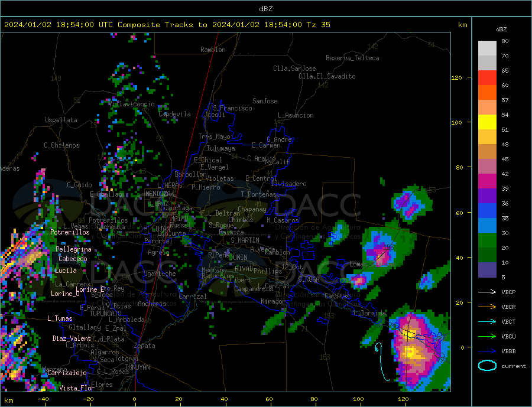
Task: Click the green VBCU arrow in legend
Action: coord(487,336)
